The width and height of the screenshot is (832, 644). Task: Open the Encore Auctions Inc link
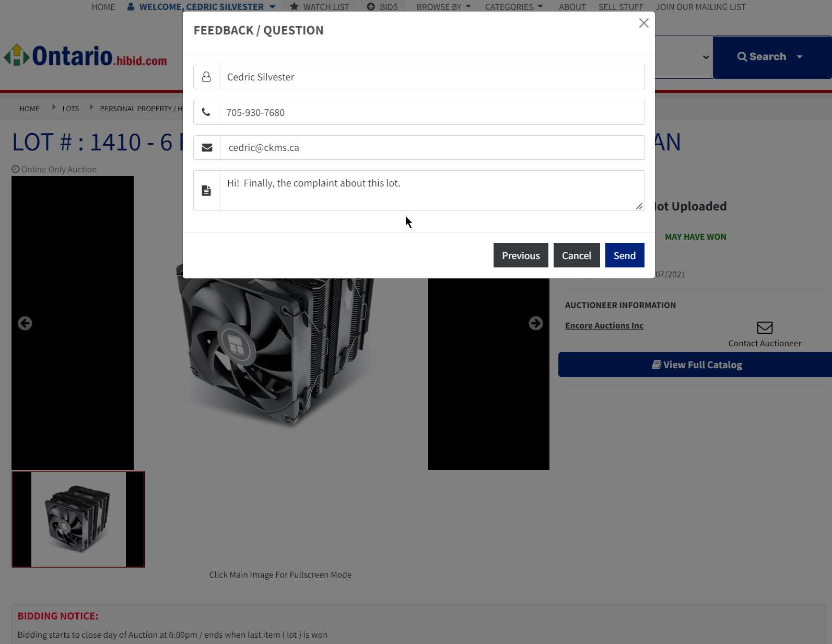click(x=604, y=325)
